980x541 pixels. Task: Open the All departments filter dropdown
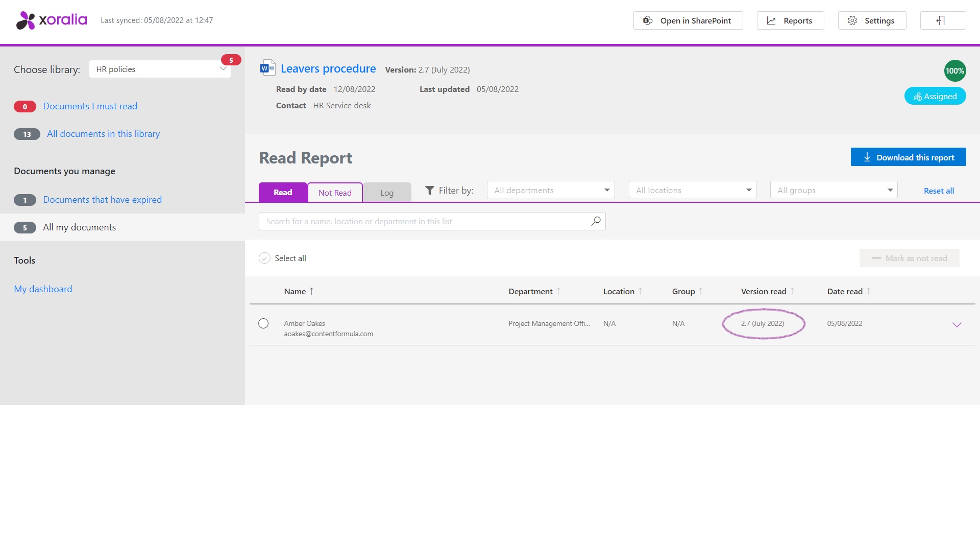tap(551, 190)
